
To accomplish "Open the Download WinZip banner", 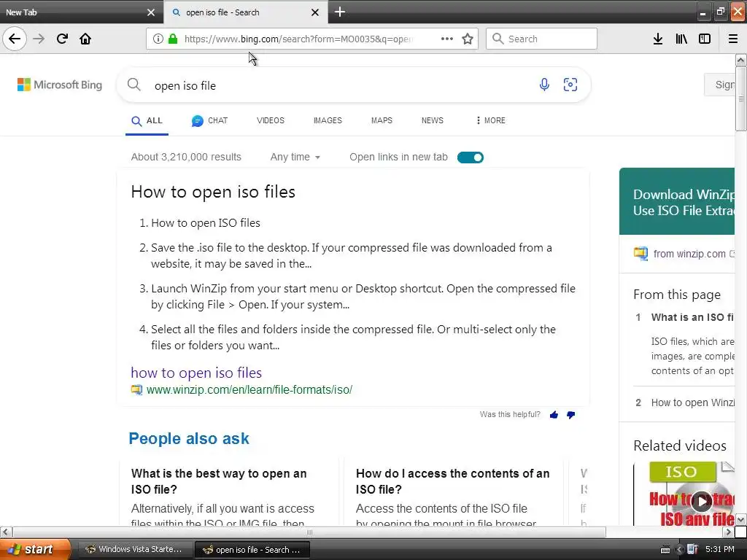I will click(x=677, y=201).
